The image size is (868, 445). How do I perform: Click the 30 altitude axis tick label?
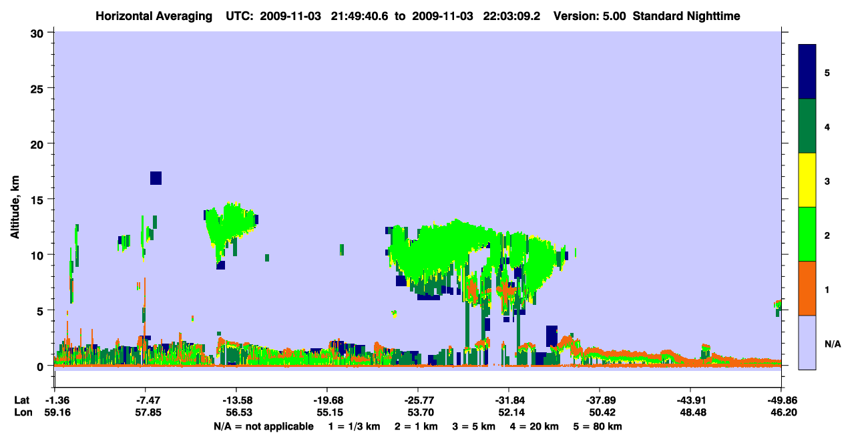coord(38,33)
